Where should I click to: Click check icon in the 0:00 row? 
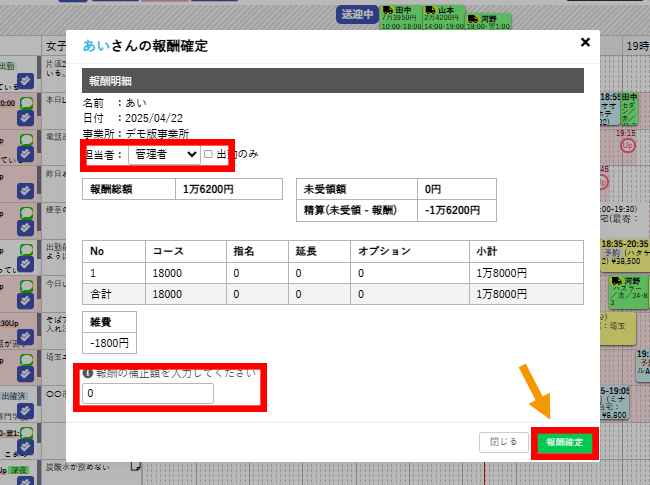click(25, 118)
